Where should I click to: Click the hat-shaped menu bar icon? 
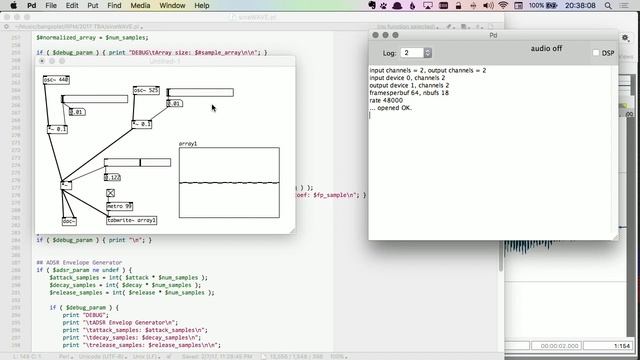point(397,5)
